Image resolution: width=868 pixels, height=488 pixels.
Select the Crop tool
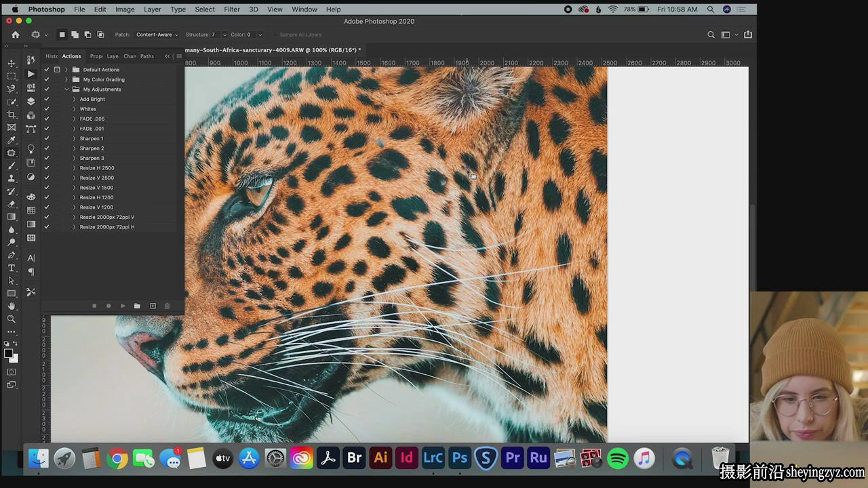tap(12, 115)
